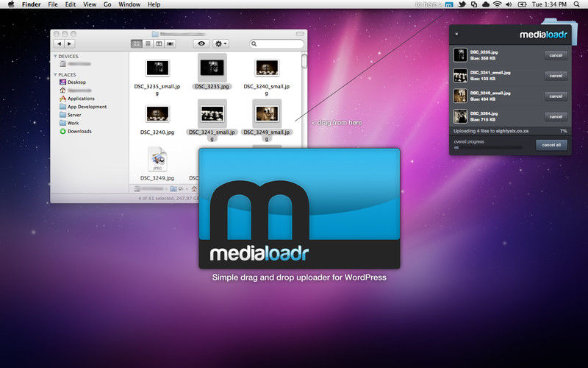Select Downloads in sidebar
Image resolution: width=588 pixels, height=368 pixels.
coord(76,132)
